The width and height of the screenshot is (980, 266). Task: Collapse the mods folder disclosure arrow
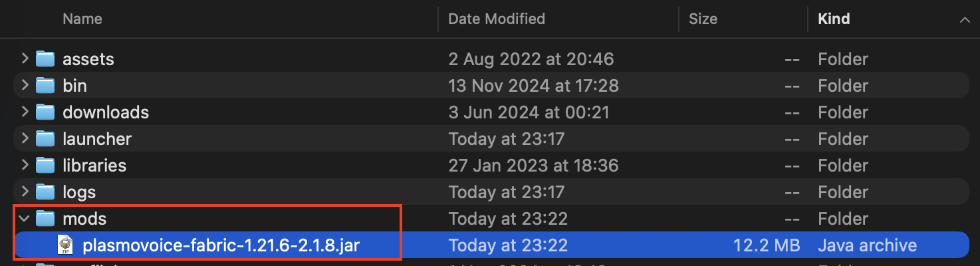pyautogui.click(x=25, y=219)
